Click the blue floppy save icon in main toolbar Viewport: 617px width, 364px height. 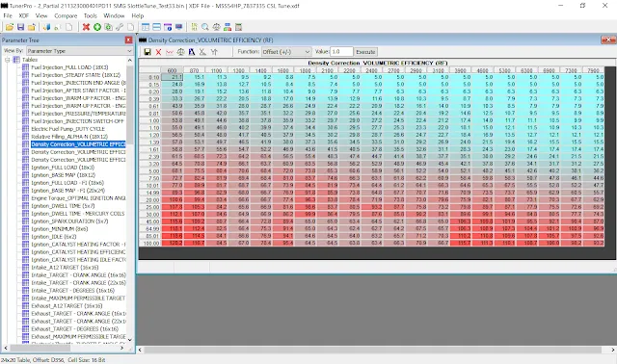pyautogui.click(x=20, y=27)
